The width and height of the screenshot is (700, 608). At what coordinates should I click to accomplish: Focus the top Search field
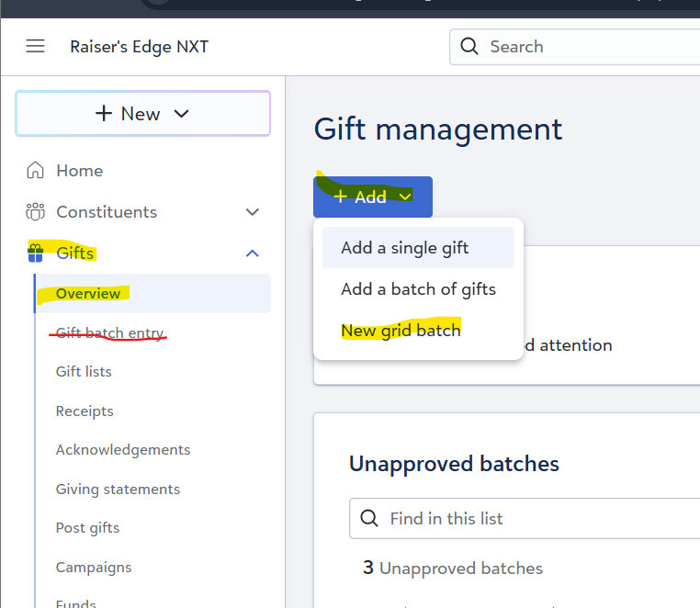(x=574, y=47)
